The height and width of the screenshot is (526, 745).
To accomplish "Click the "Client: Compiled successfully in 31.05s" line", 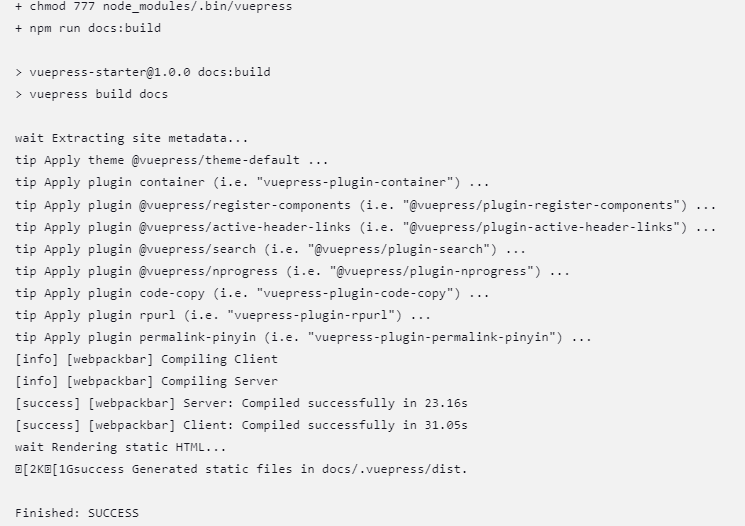I will pyautogui.click(x=241, y=425).
